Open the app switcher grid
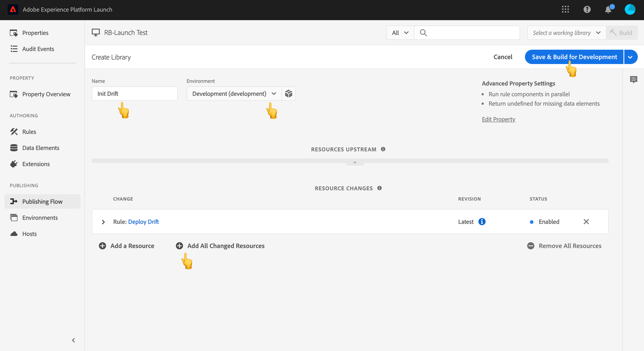Image resolution: width=644 pixels, height=351 pixels. point(565,10)
